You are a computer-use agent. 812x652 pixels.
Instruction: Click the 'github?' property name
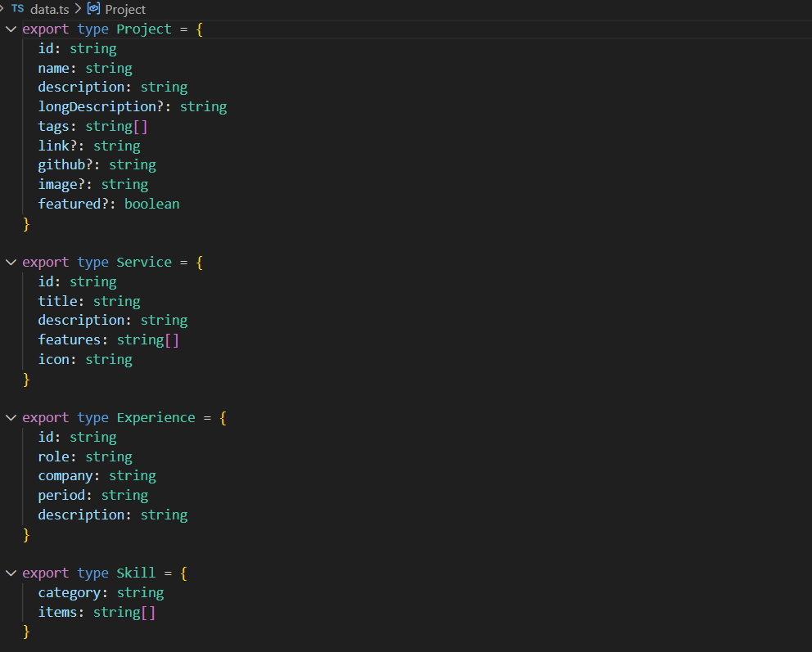[65, 165]
